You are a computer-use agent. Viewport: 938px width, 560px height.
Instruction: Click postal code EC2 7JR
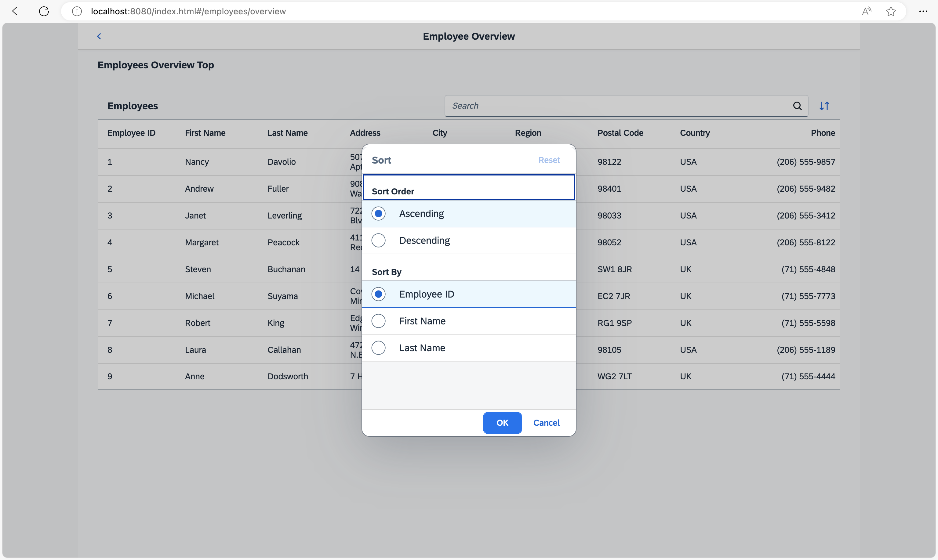pyautogui.click(x=614, y=296)
